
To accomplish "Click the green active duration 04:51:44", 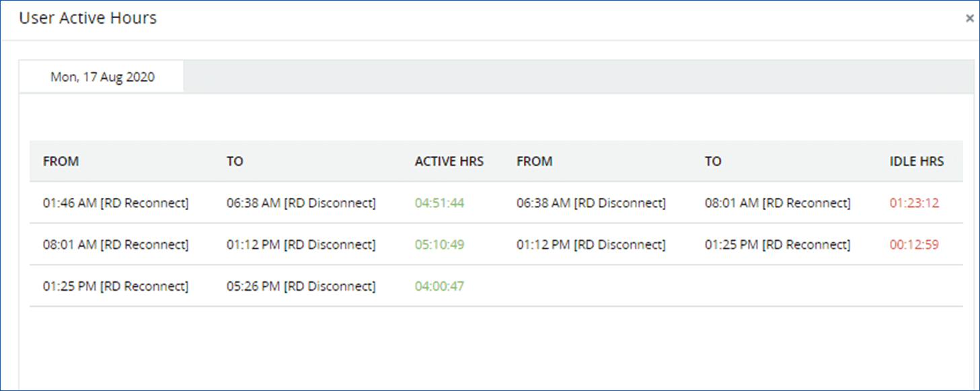I will [439, 203].
